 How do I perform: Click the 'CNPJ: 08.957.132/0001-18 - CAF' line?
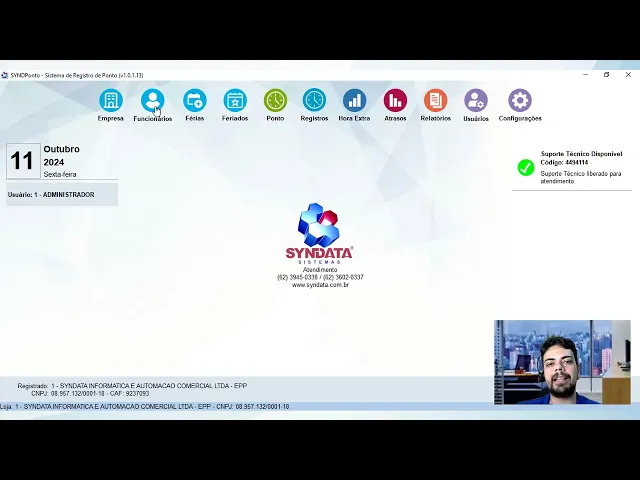point(90,393)
